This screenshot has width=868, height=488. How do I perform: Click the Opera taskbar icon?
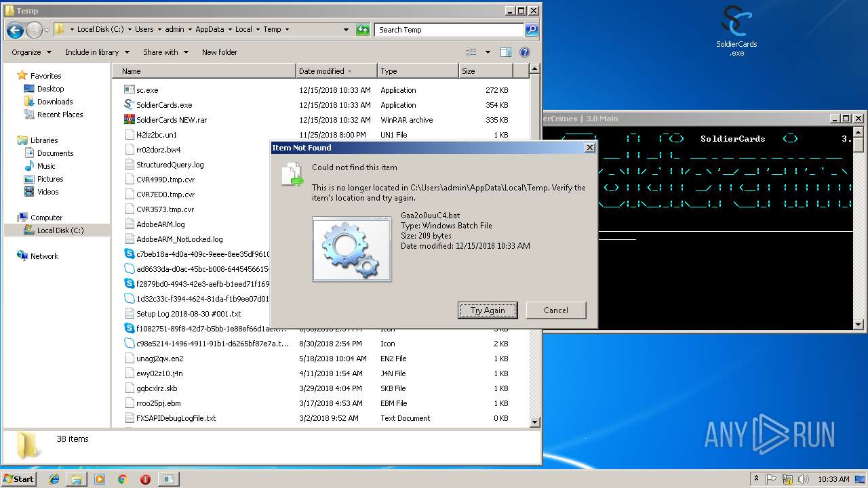pyautogui.click(x=145, y=479)
